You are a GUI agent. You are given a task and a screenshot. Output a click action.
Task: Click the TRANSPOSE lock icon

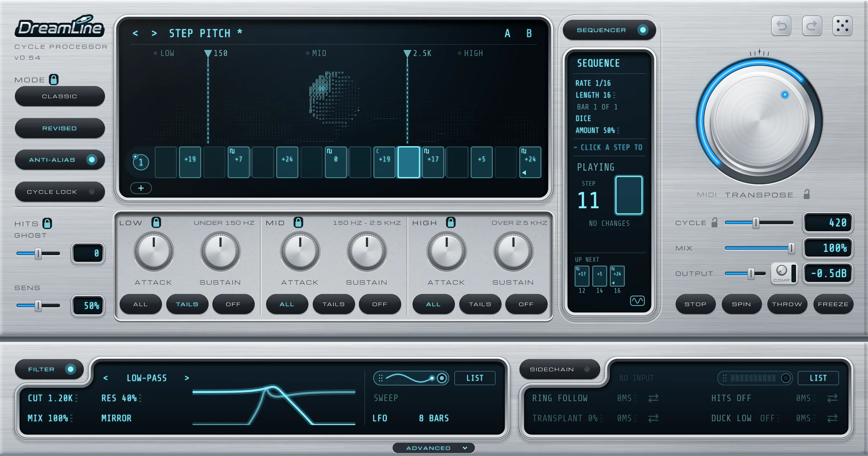[x=807, y=194]
